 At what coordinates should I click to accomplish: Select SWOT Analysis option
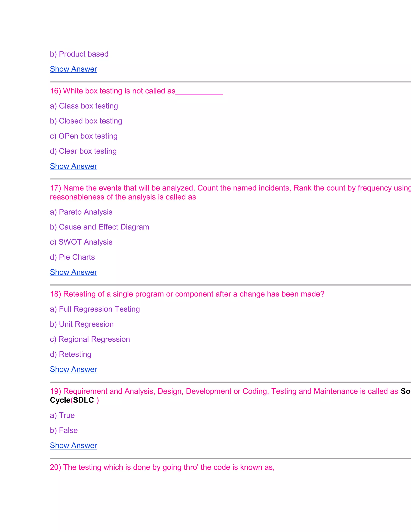pos(81,242)
